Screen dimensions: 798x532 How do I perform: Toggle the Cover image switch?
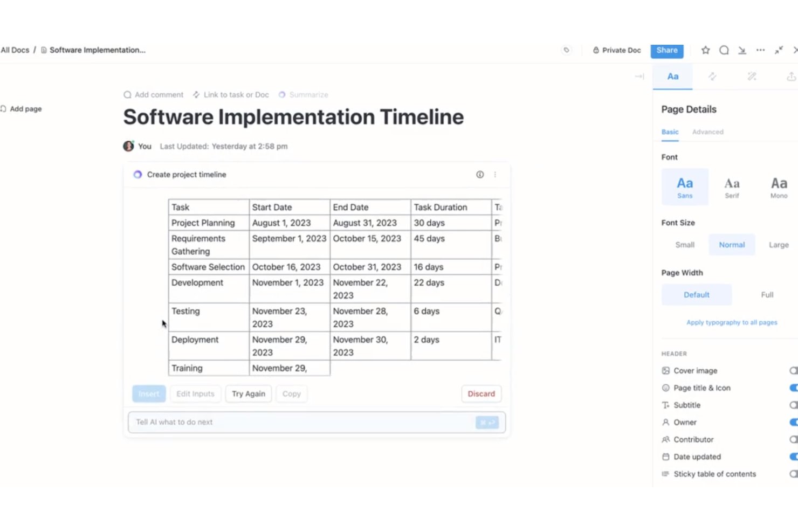[x=793, y=371]
